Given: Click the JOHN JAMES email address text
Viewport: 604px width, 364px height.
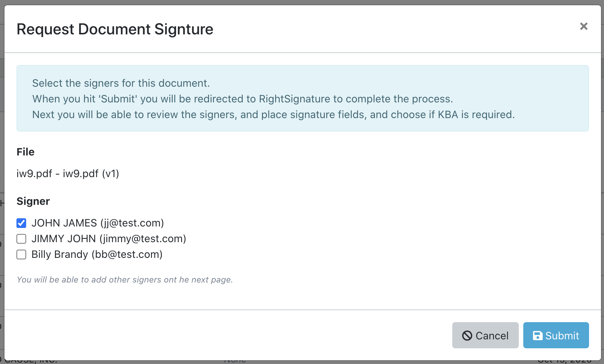Looking at the screenshot, I should click(x=132, y=223).
